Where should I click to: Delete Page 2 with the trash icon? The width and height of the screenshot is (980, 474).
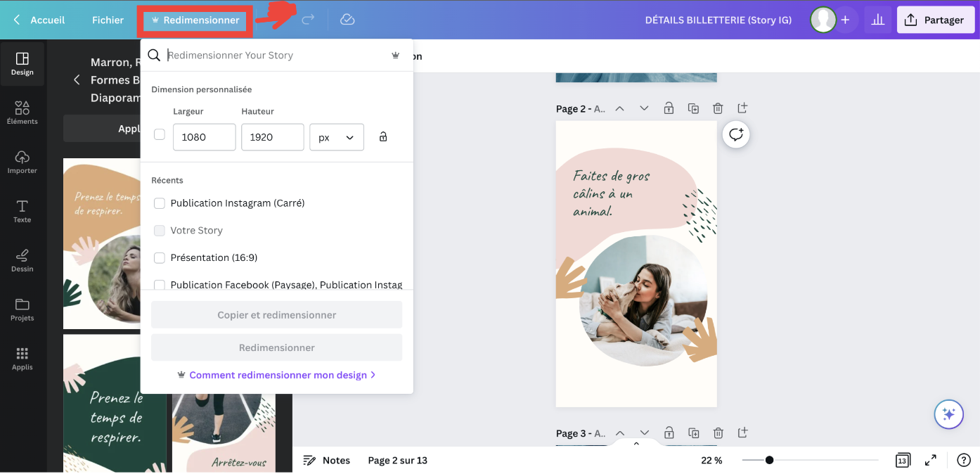(718, 108)
